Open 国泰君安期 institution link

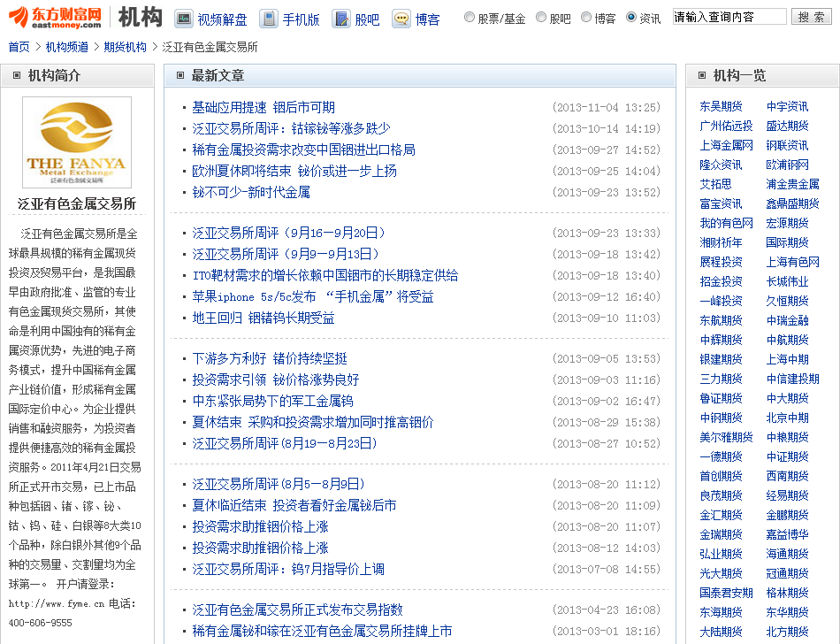point(727,593)
